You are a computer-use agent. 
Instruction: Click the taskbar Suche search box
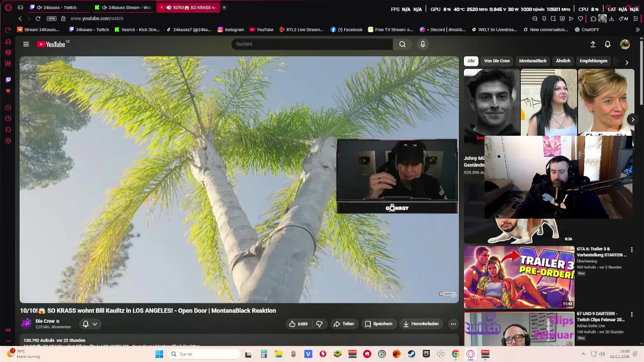204,354
